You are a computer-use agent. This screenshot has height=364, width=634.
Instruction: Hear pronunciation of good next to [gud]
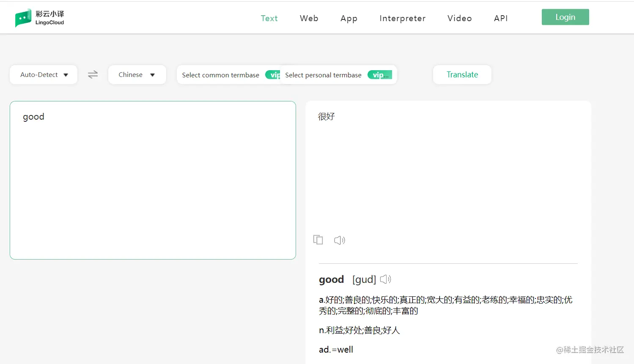click(x=385, y=279)
